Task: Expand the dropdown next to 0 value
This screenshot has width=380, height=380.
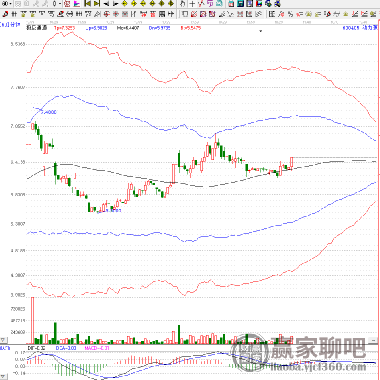Action: point(59,4)
